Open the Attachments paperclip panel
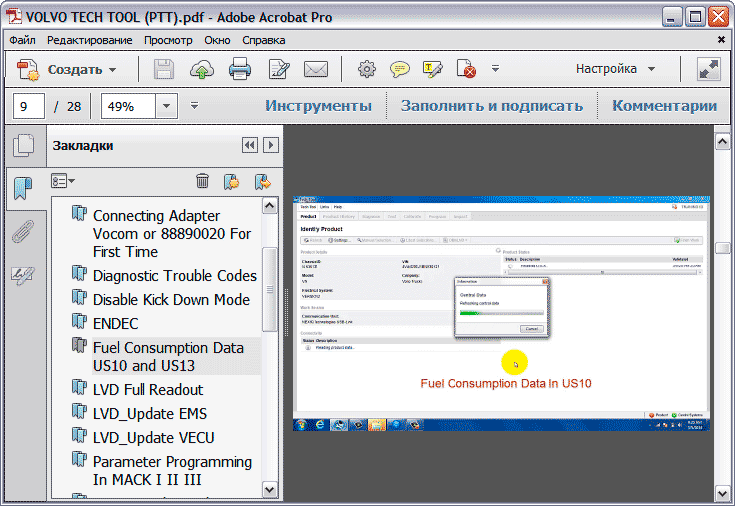Image resolution: width=735 pixels, height=506 pixels. click(x=22, y=232)
